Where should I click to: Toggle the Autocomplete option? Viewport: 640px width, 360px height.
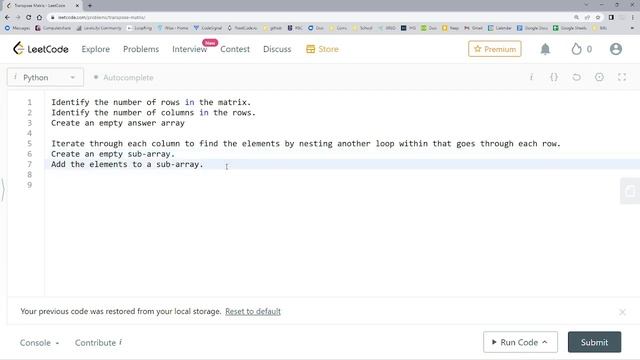click(x=124, y=77)
